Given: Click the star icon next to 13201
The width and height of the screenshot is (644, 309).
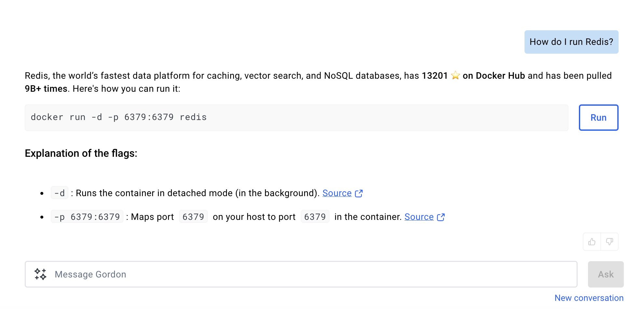Looking at the screenshot, I should [455, 75].
